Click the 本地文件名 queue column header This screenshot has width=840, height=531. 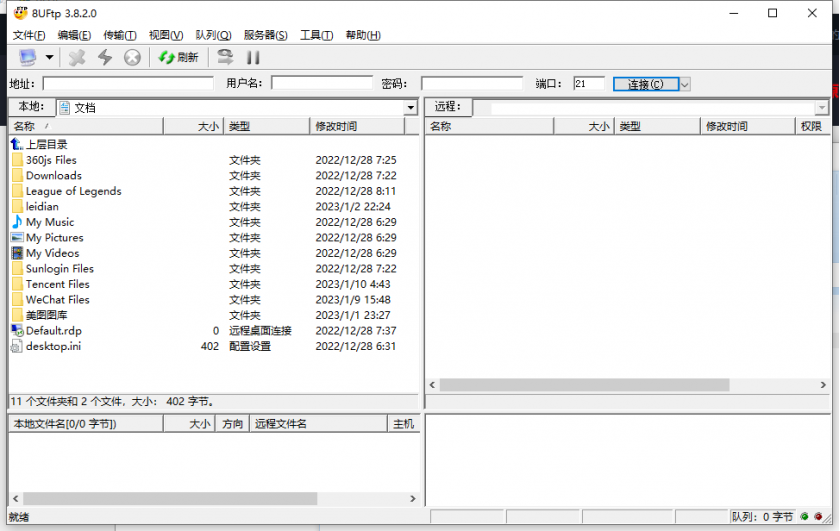point(86,424)
